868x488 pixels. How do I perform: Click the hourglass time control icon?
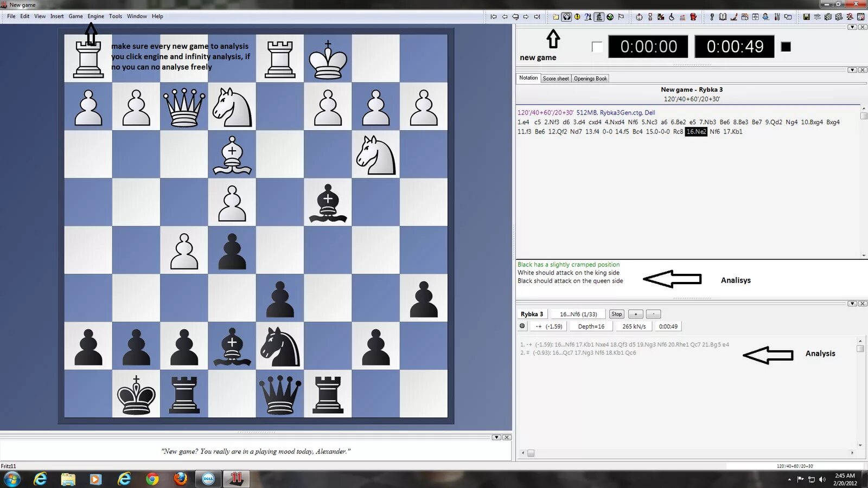click(650, 17)
